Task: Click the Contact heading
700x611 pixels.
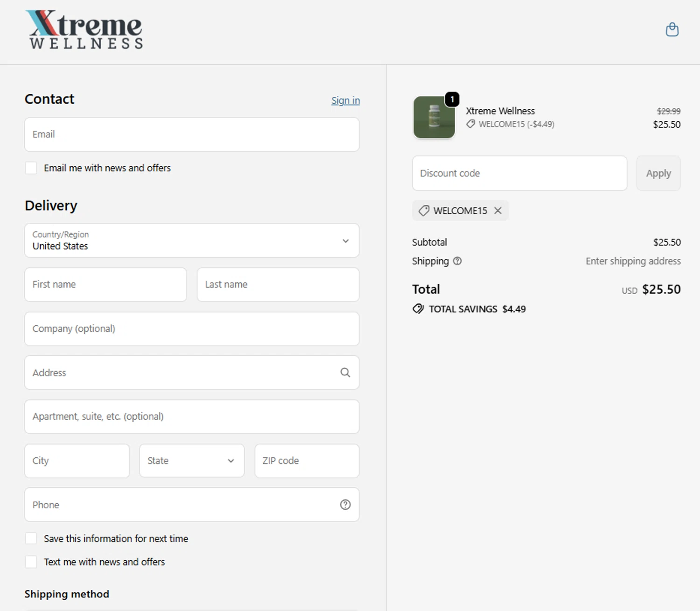Action: (49, 99)
